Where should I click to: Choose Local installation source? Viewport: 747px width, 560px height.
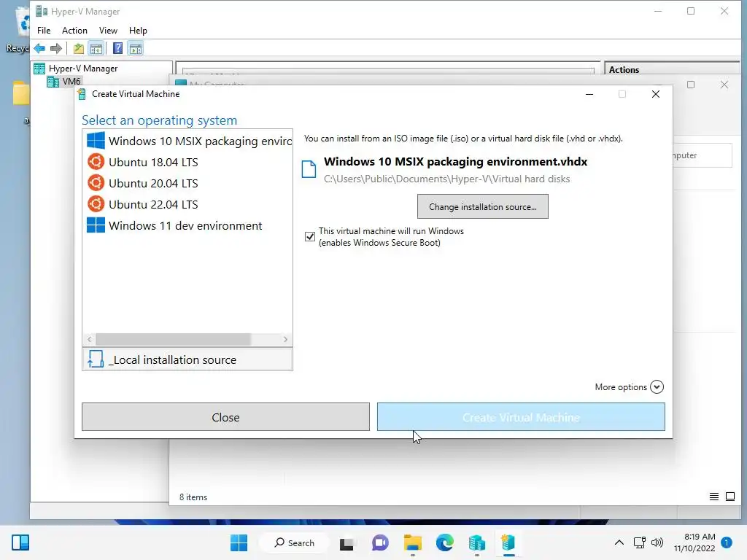pos(187,359)
